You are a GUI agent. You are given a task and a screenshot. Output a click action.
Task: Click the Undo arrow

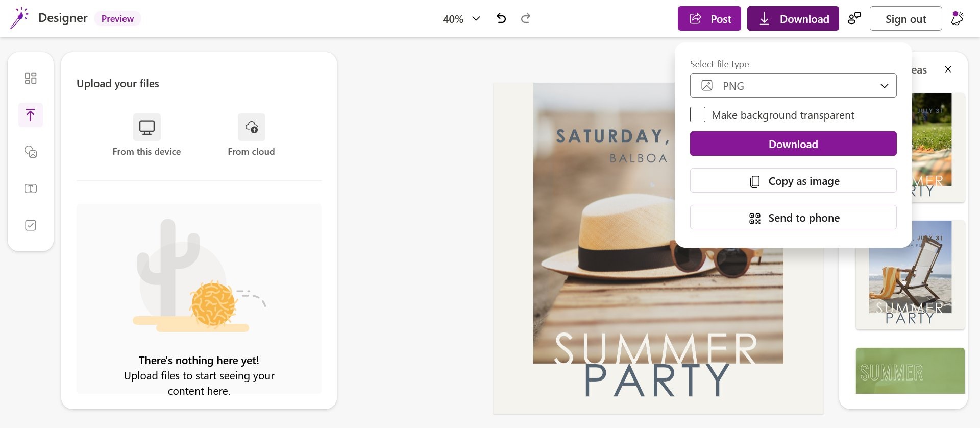(x=501, y=18)
